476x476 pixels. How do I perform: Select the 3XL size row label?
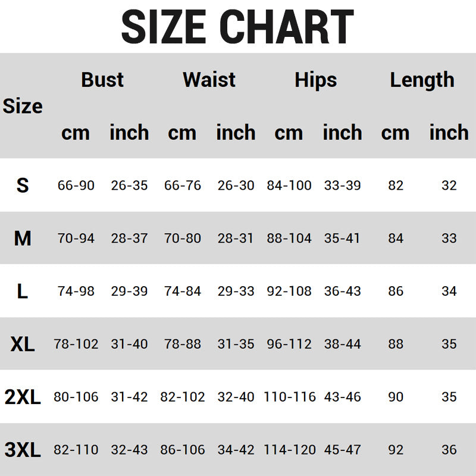tap(23, 450)
